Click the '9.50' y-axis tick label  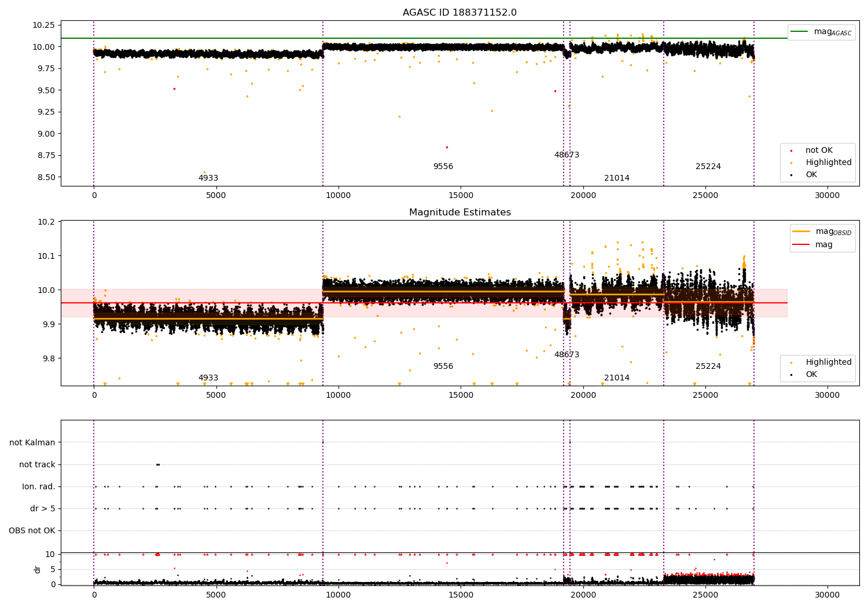pyautogui.click(x=46, y=90)
